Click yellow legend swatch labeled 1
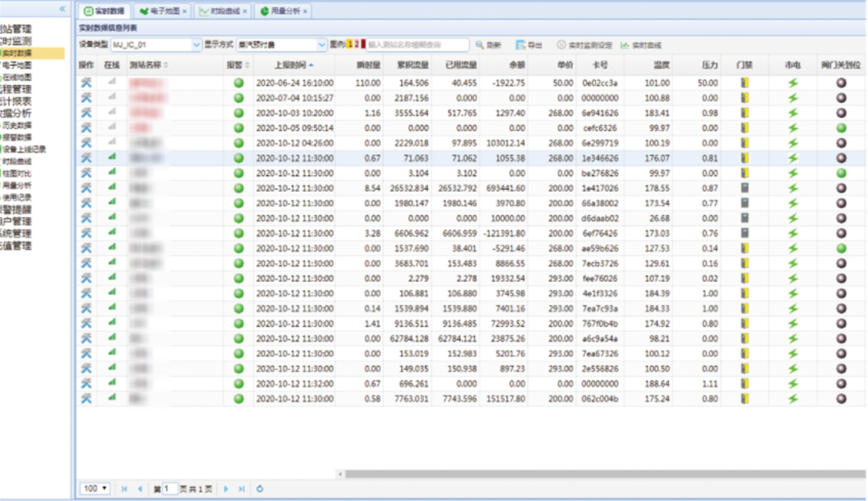 point(350,45)
